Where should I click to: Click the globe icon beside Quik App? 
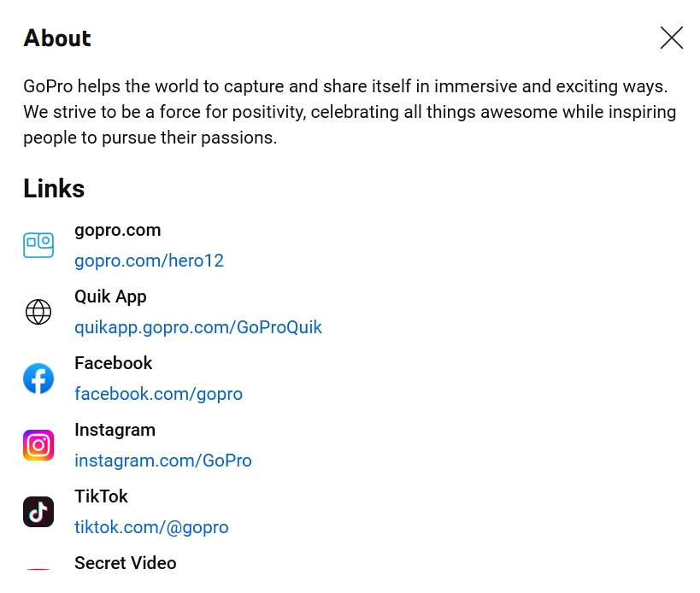pos(38,312)
